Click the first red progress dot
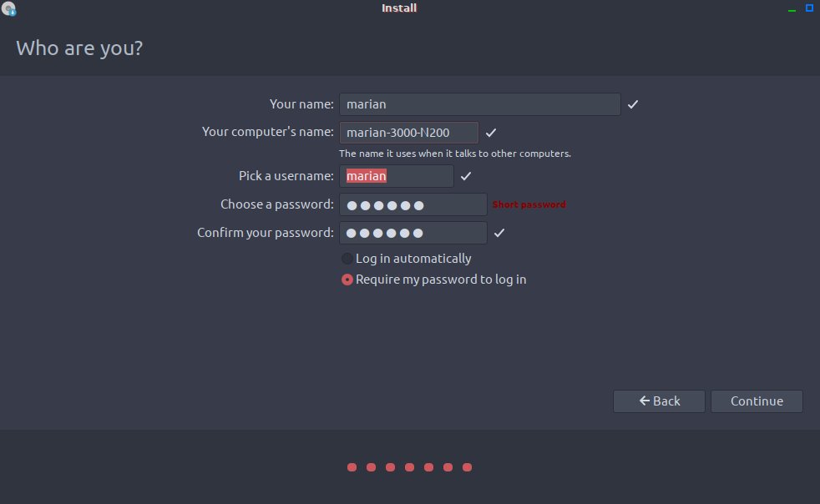The width and height of the screenshot is (820, 504). [x=352, y=467]
